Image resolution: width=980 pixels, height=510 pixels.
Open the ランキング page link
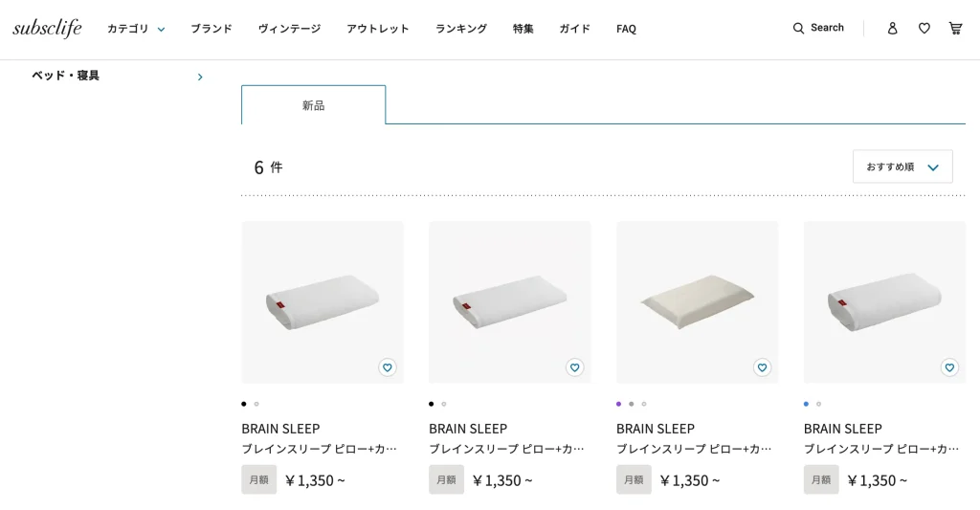coord(461,29)
